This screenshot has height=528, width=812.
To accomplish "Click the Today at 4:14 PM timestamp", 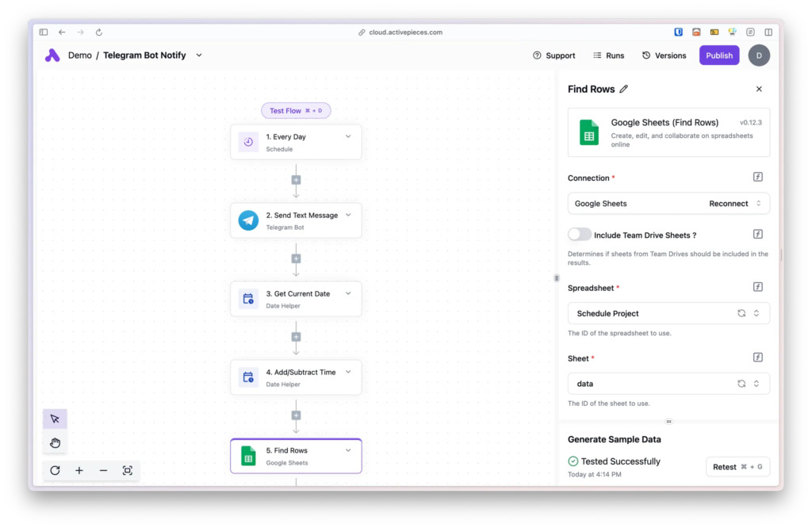I will (595, 474).
